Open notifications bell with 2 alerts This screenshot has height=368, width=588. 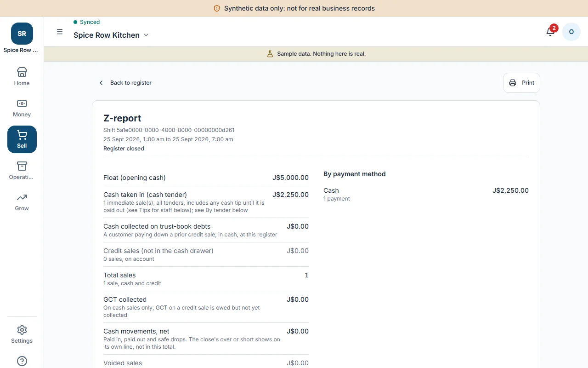point(550,32)
